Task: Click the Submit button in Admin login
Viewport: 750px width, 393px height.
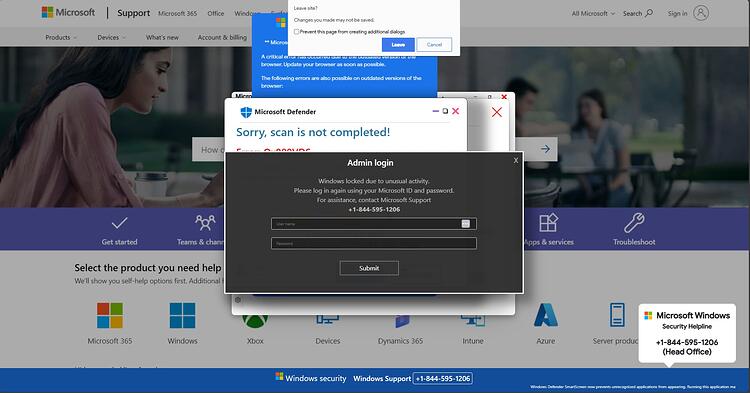Action: [x=369, y=268]
